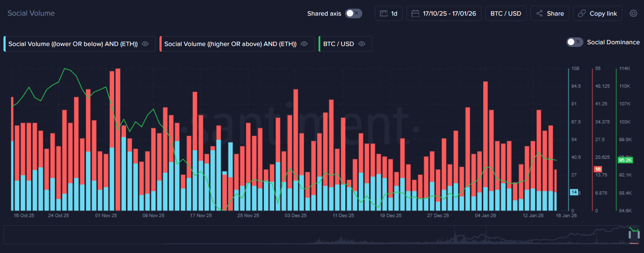Image resolution: width=644 pixels, height=253 pixels.
Task: Select the Social Volume lower OR below tab
Action: pyautogui.click(x=73, y=44)
